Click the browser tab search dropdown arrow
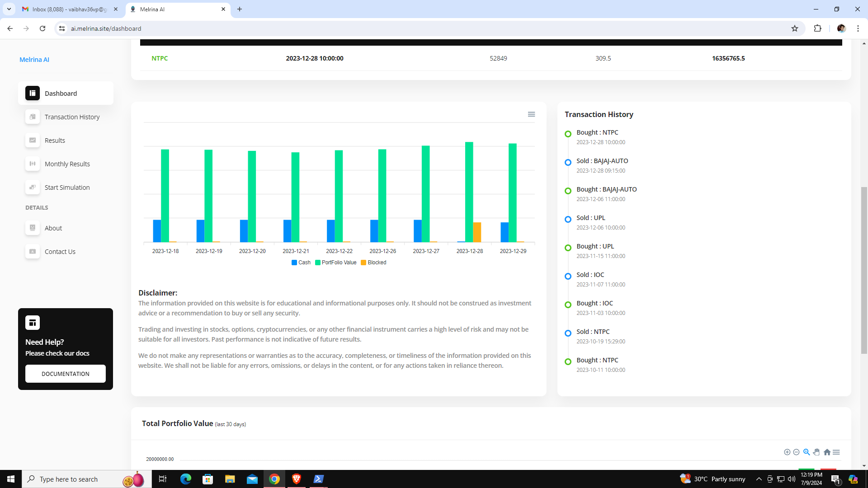 [9, 9]
